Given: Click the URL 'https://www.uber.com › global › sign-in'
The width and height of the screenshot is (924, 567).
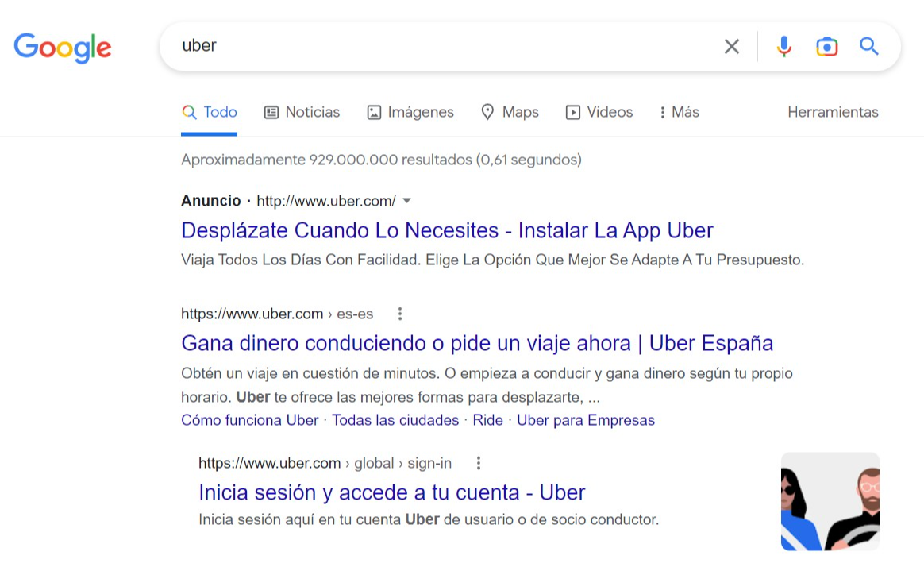Looking at the screenshot, I should pos(325,463).
